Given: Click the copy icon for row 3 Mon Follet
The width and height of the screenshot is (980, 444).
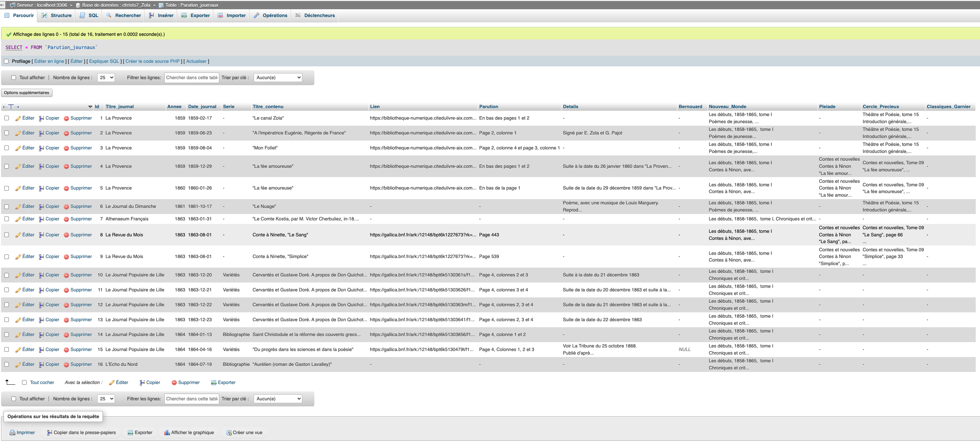Looking at the screenshot, I should (42, 148).
